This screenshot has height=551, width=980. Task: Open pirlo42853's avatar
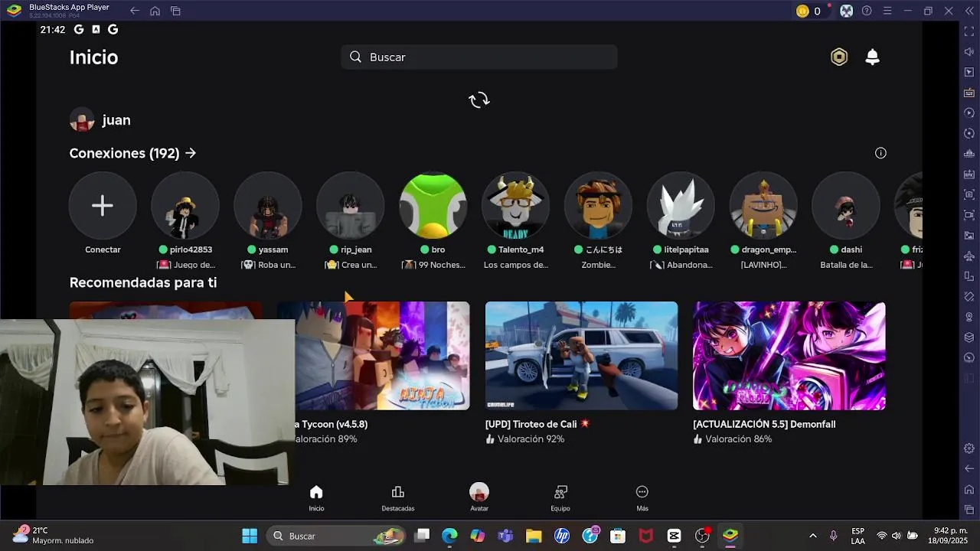point(185,206)
